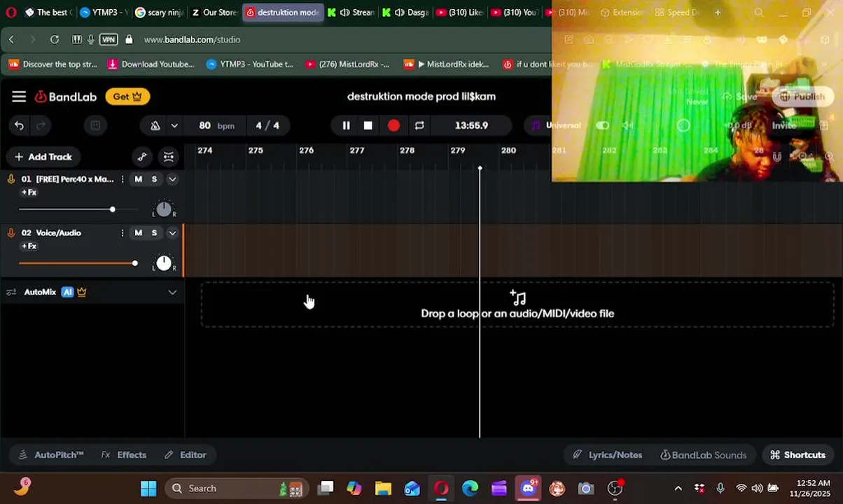The height and width of the screenshot is (504, 843).
Task: Switch to the scary ninja Google tab
Action: click(x=158, y=13)
